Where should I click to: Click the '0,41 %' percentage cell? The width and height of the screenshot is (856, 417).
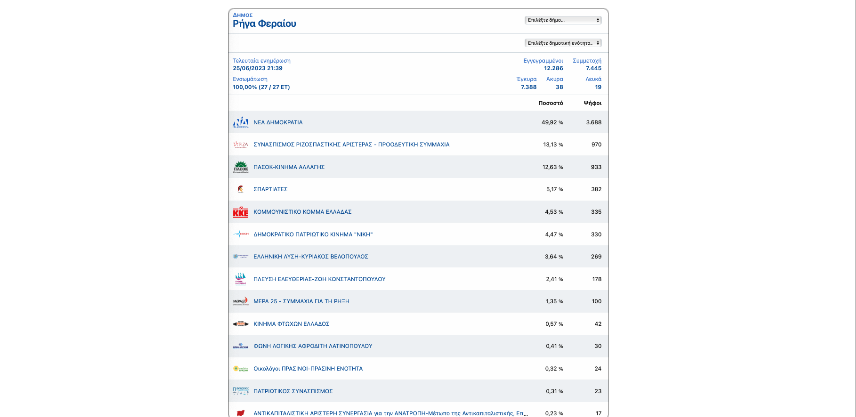point(554,346)
